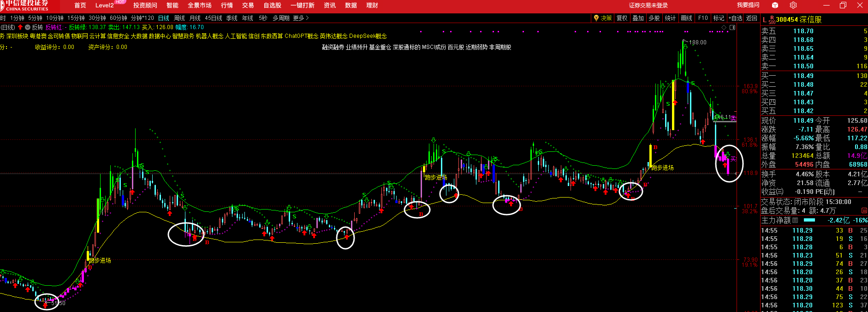
Task: Open the 主力净额 detail list icon
Action: (795, 220)
